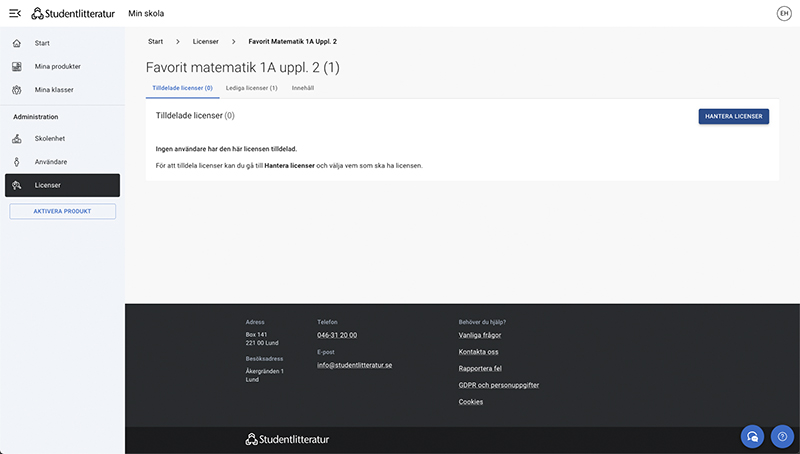This screenshot has width=800, height=454.
Task: Click the info@studentlitteratur.se email link
Action: (x=355, y=365)
